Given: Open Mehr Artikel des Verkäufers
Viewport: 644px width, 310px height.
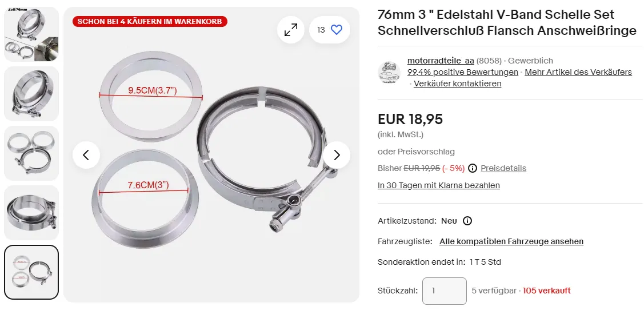Looking at the screenshot, I should point(578,72).
